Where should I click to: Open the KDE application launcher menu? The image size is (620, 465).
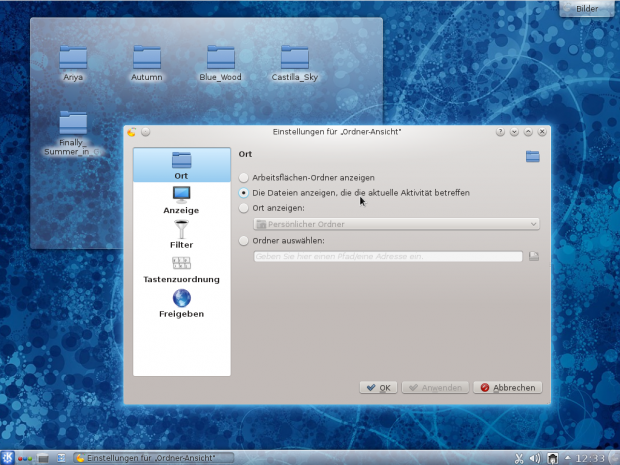coord(9,458)
